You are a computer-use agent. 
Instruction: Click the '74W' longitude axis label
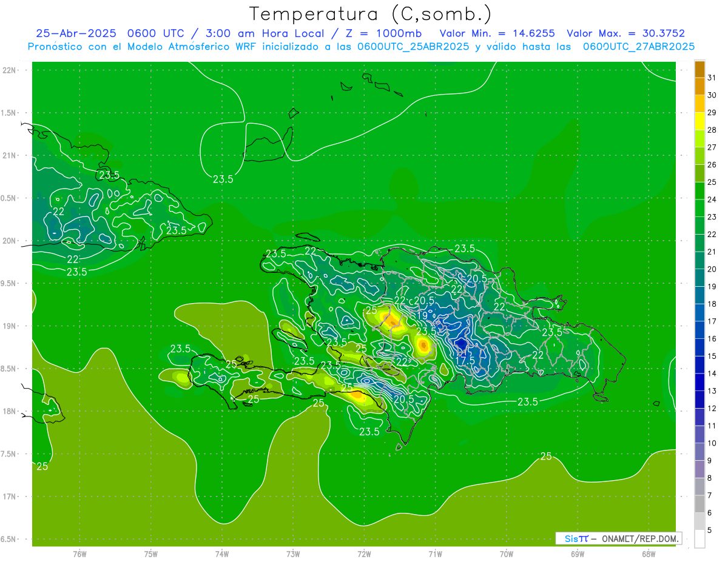tap(222, 554)
